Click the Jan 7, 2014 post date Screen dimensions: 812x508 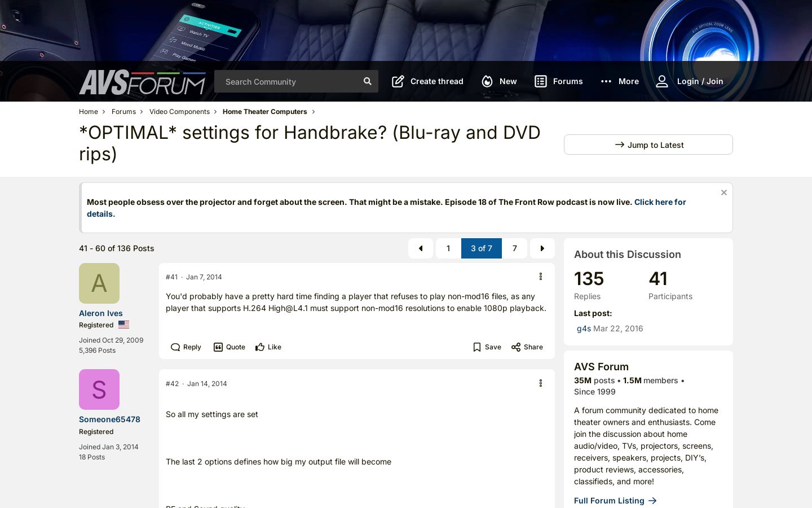coord(204,277)
